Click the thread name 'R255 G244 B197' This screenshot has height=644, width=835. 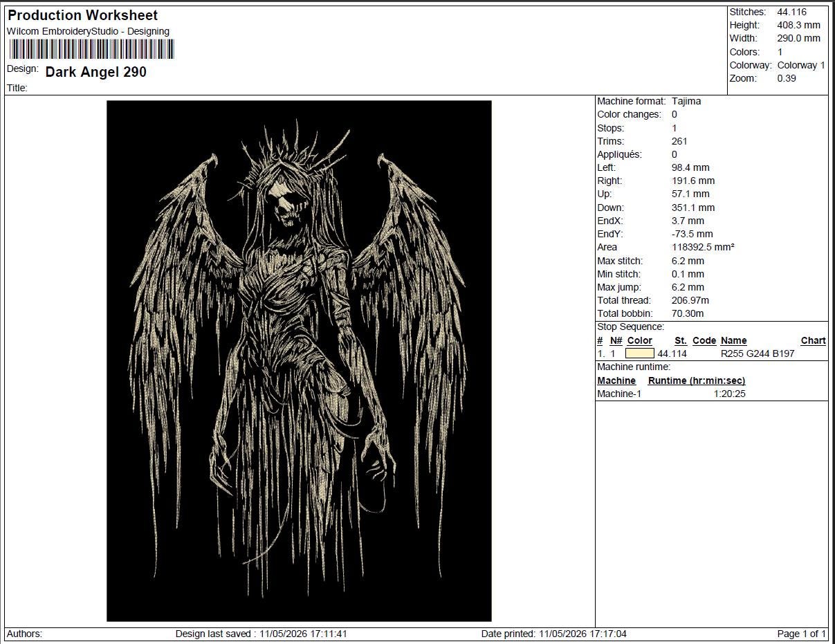coord(758,353)
